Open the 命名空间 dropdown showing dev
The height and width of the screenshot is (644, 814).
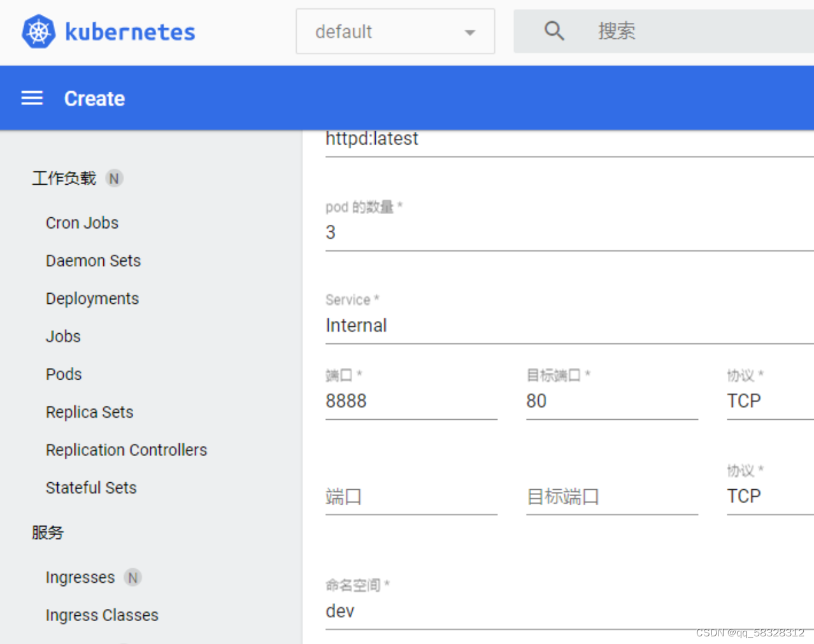click(339, 610)
